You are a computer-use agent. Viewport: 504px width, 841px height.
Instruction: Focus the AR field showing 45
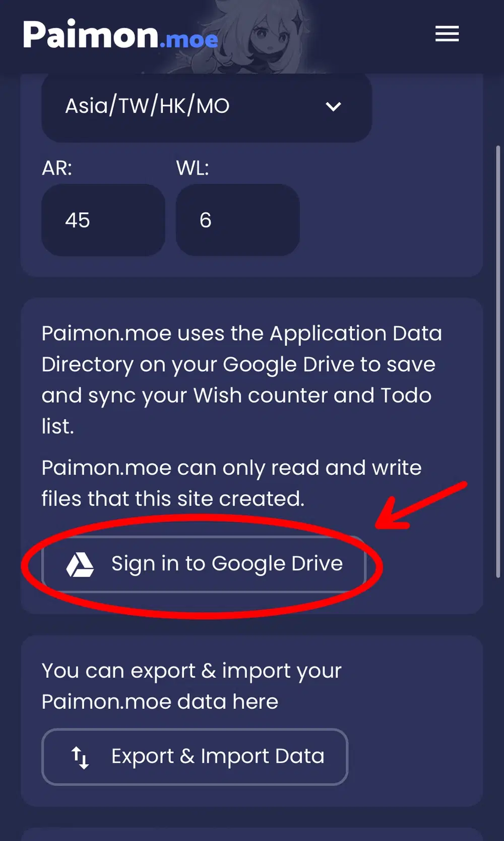(103, 220)
